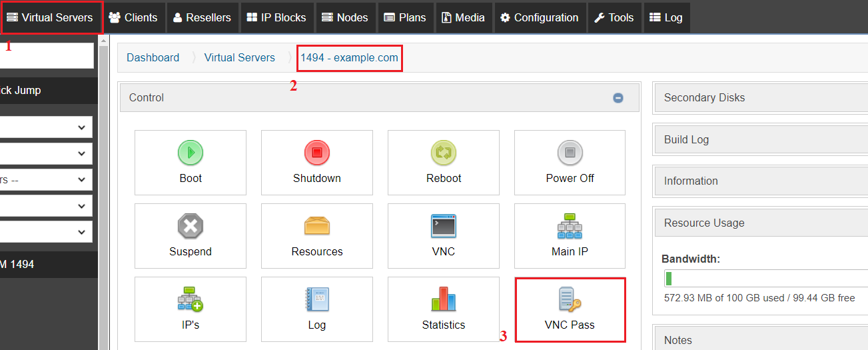Image resolution: width=868 pixels, height=350 pixels.
Task: Expand the Secondary Disks panel
Action: point(759,97)
